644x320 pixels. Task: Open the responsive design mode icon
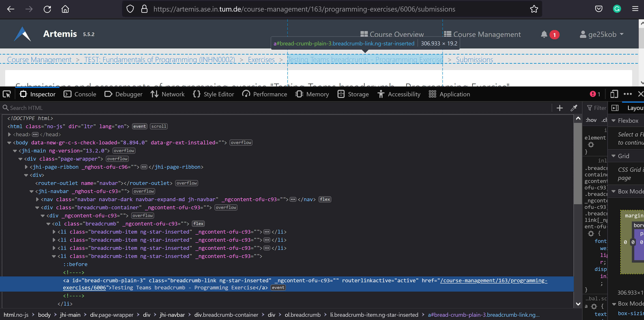coord(614,94)
